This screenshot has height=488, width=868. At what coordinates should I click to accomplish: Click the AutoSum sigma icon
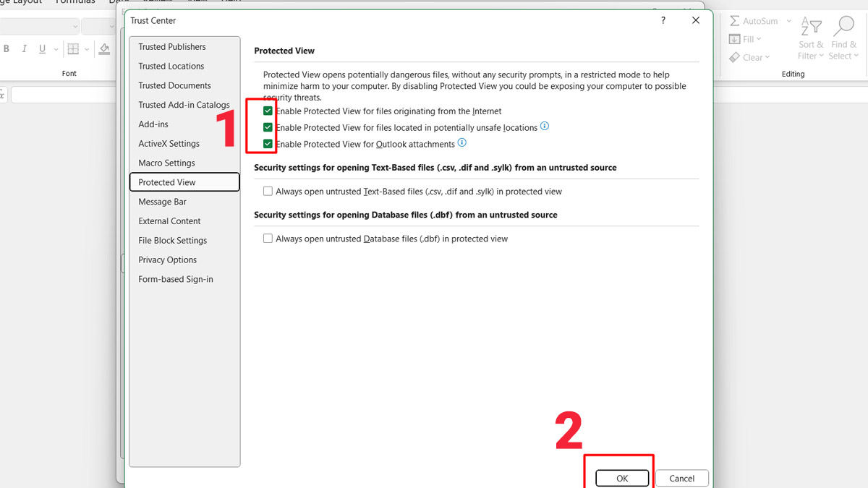tap(734, 22)
